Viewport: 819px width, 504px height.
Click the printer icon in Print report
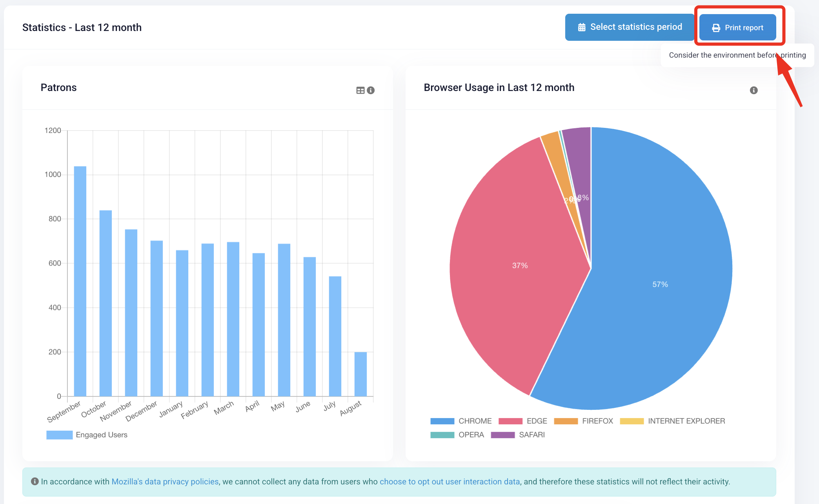tap(716, 28)
